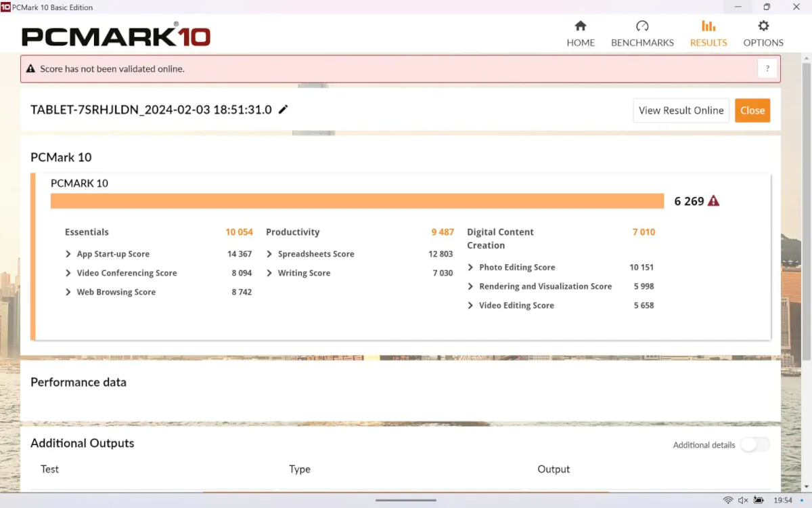Click View Result Online button

tap(681, 110)
